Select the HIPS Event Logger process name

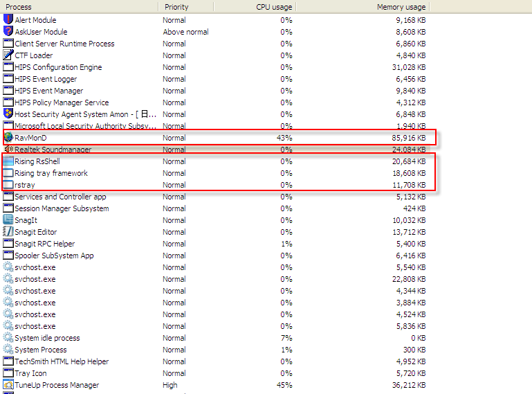pos(46,79)
